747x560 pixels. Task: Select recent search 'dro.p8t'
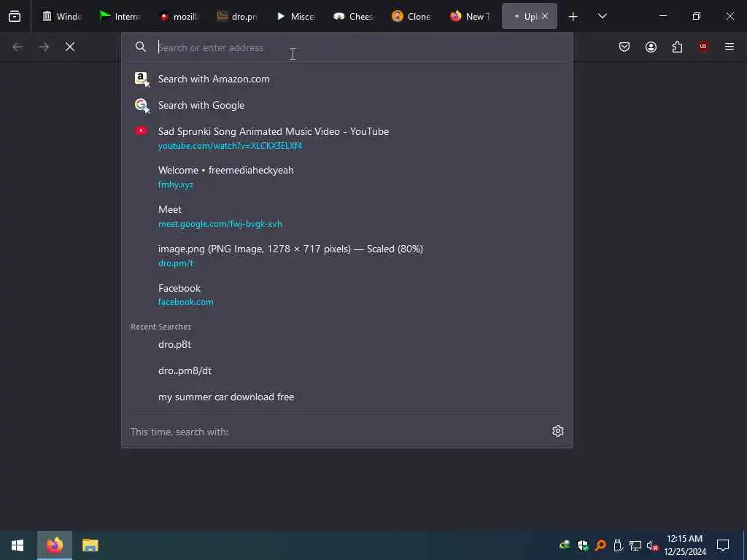347,344
